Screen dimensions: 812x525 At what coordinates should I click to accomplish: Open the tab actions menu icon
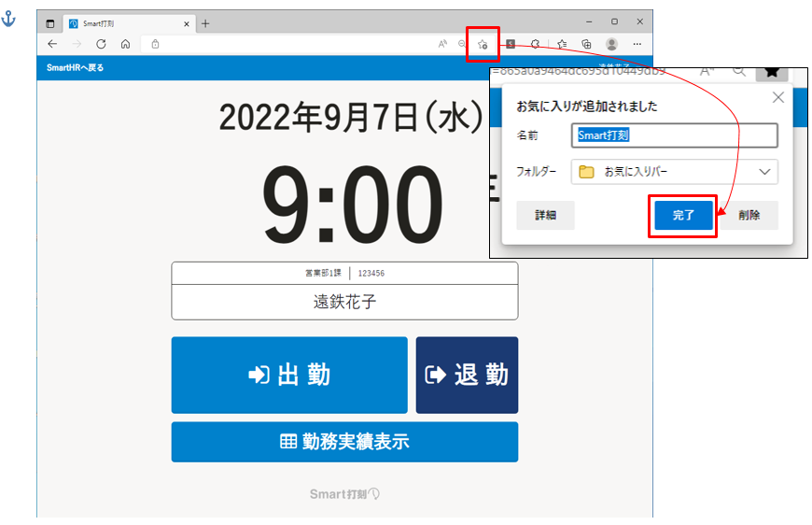(x=49, y=23)
